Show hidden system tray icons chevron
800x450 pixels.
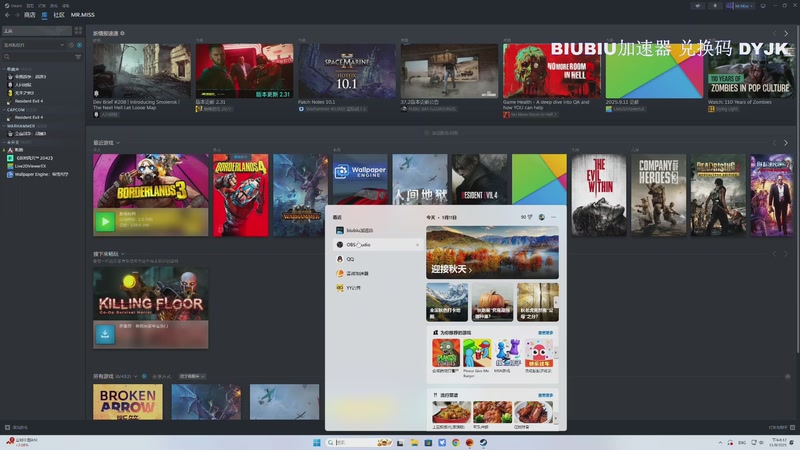720,442
